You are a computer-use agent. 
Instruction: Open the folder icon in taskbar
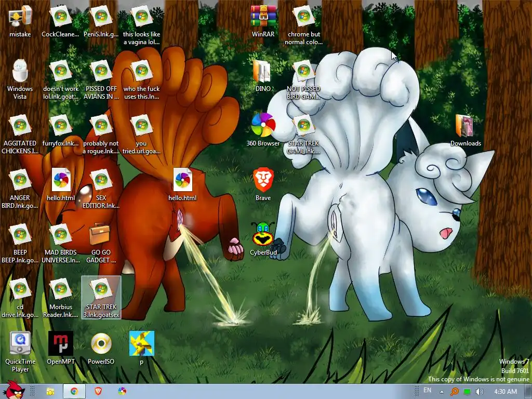pyautogui.click(x=50, y=392)
